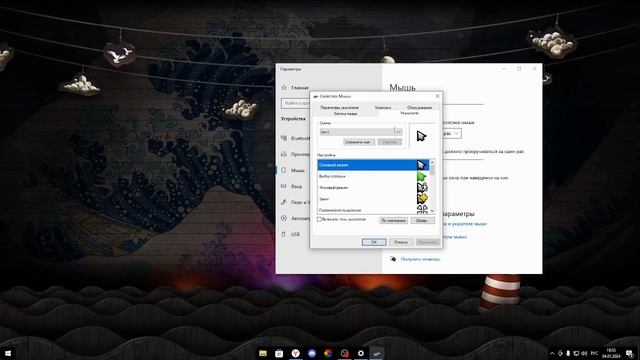Switch to Параметры указателя tab

point(340,107)
